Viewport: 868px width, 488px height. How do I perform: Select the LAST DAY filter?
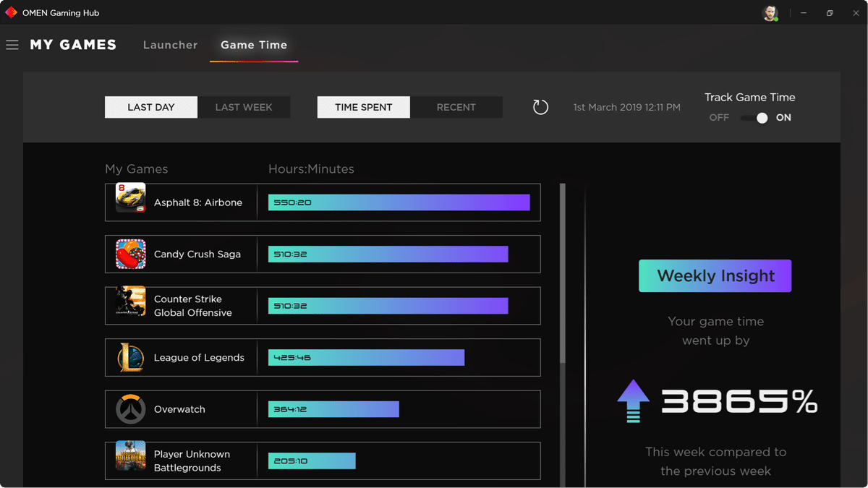point(151,107)
